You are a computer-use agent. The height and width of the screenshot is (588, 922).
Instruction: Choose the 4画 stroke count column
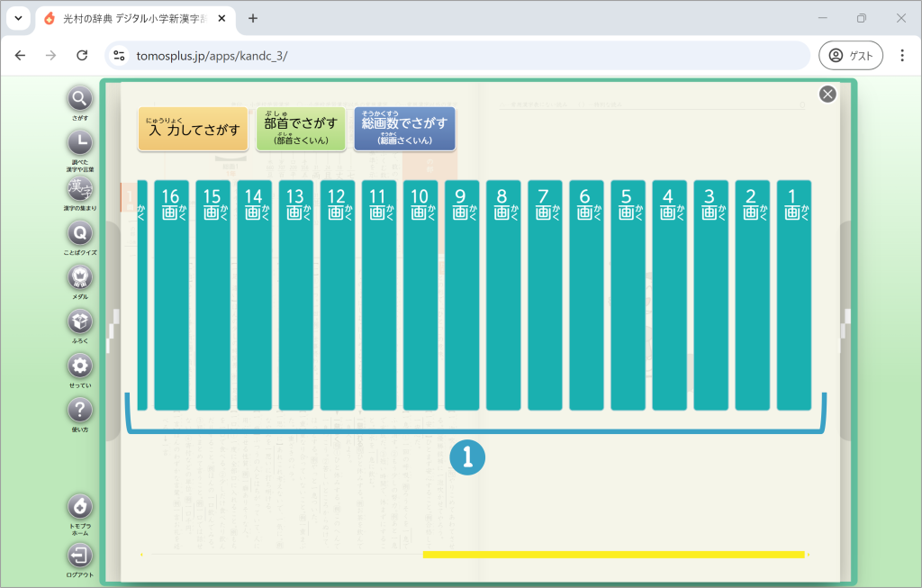coord(670,295)
